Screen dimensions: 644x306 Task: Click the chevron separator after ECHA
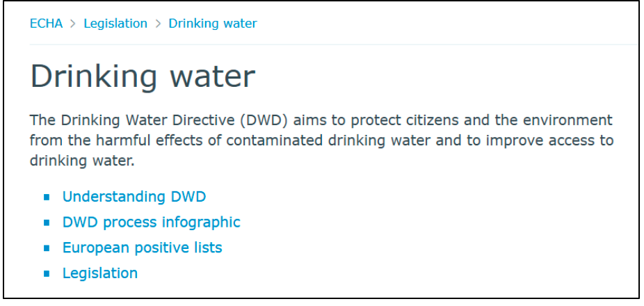[73, 24]
